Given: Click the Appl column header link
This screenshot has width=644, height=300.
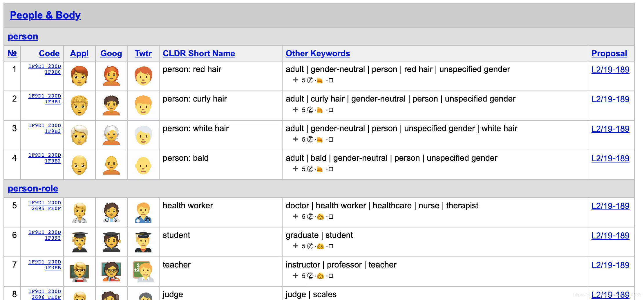Looking at the screenshot, I should pyautogui.click(x=79, y=54).
